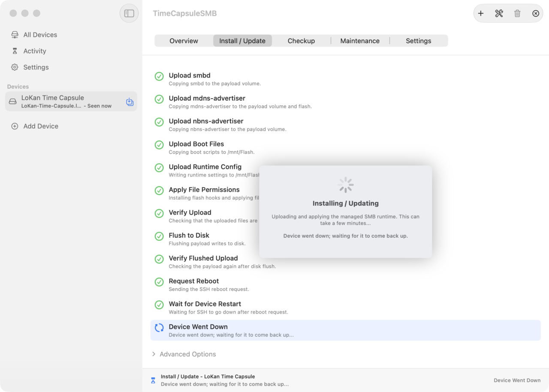Click the spinning progress icon for Device Went Down
The height and width of the screenshot is (392, 549).
pyautogui.click(x=159, y=328)
